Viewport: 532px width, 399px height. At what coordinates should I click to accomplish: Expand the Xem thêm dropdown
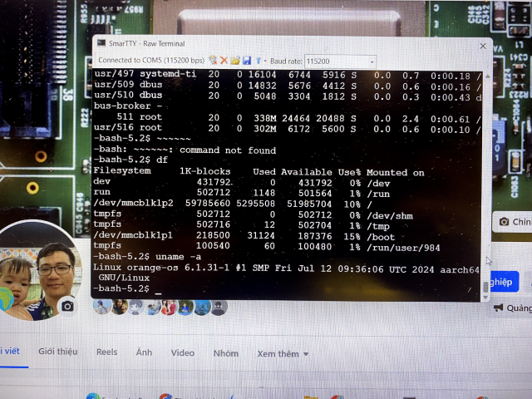click(x=282, y=353)
